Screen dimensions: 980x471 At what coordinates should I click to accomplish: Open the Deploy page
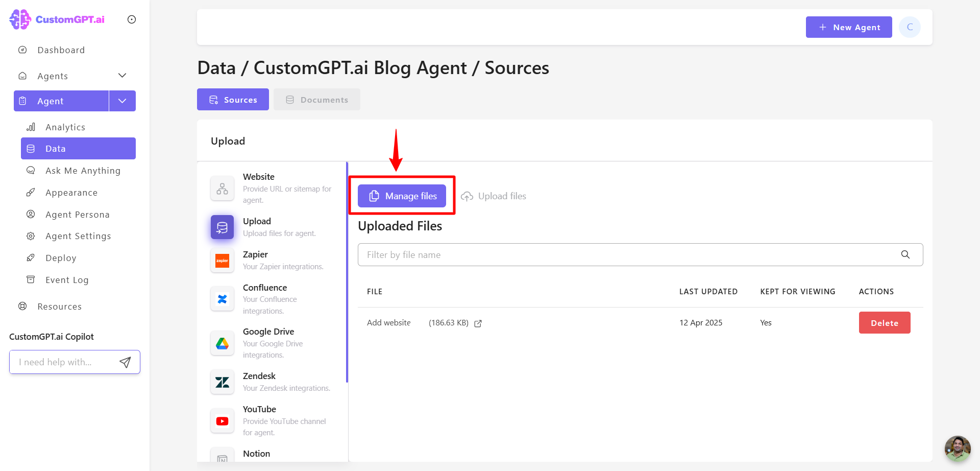(61, 258)
